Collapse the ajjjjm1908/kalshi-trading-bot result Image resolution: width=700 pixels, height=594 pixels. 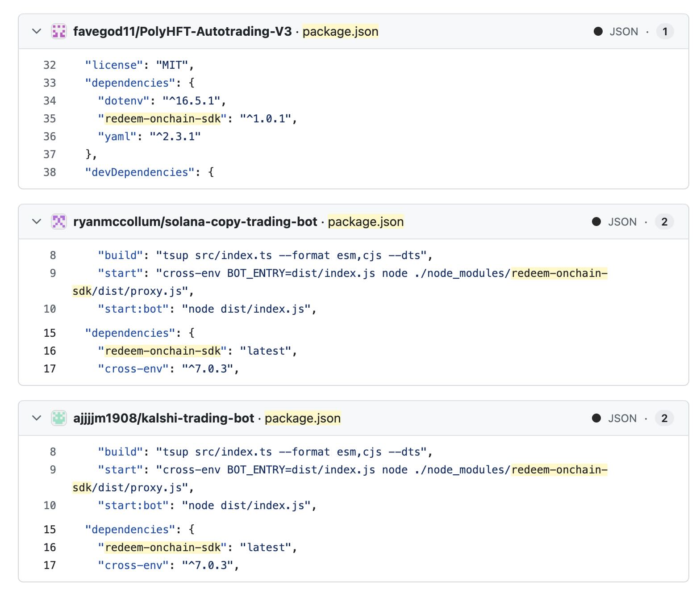coord(37,418)
